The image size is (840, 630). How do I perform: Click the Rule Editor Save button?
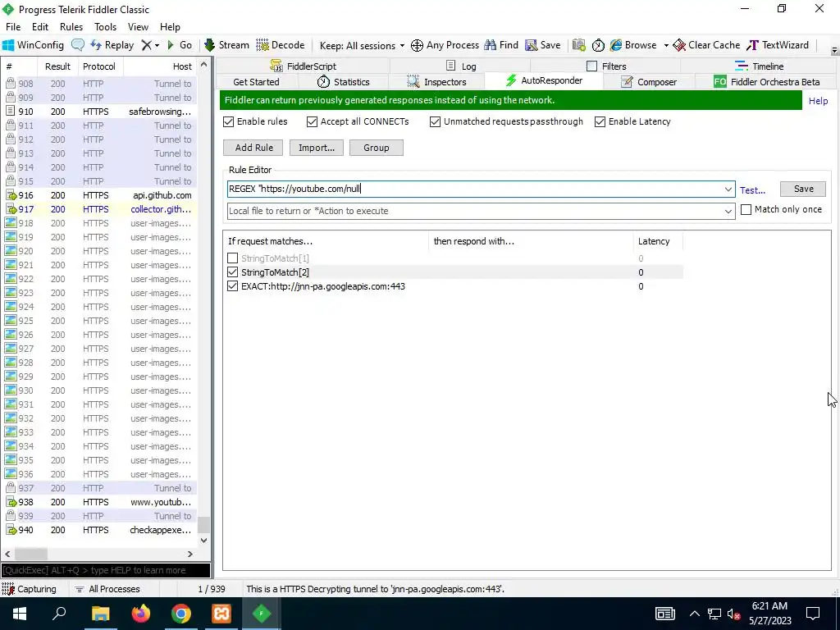coord(803,189)
